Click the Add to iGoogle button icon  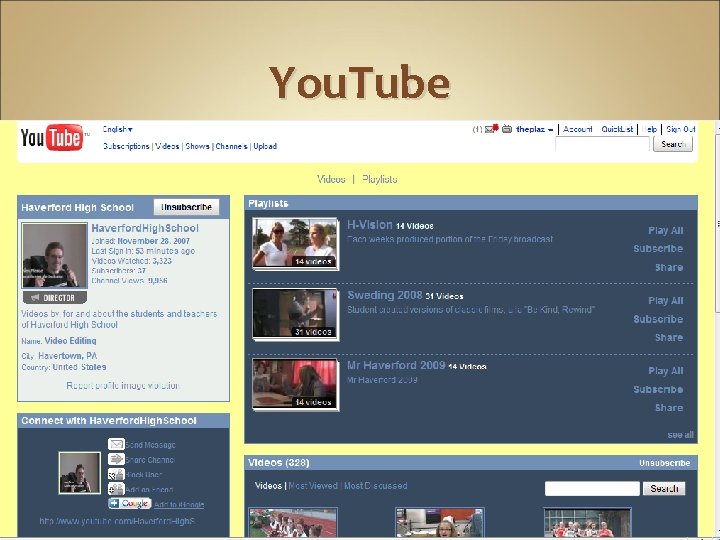[129, 504]
